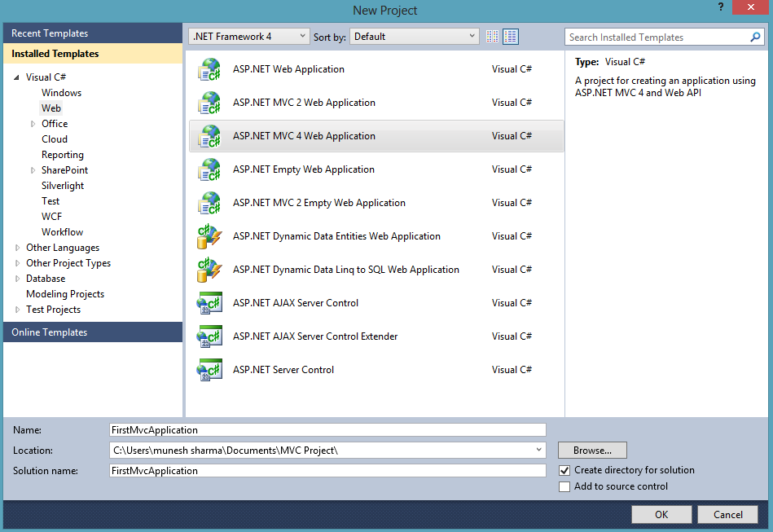This screenshot has width=773, height=532.
Task: Click the Solution name text field
Action: pos(327,471)
